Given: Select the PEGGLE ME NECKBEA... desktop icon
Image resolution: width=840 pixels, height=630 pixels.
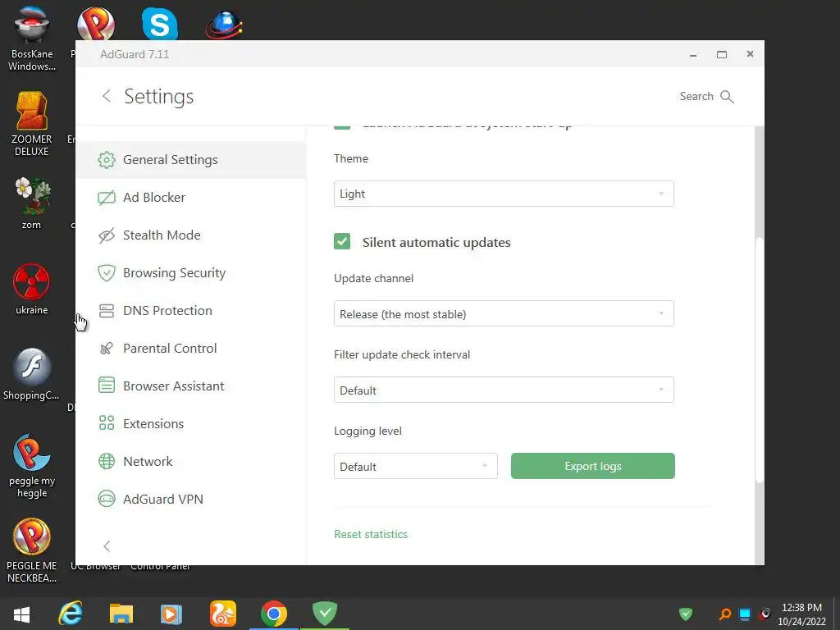Looking at the screenshot, I should coord(32,550).
